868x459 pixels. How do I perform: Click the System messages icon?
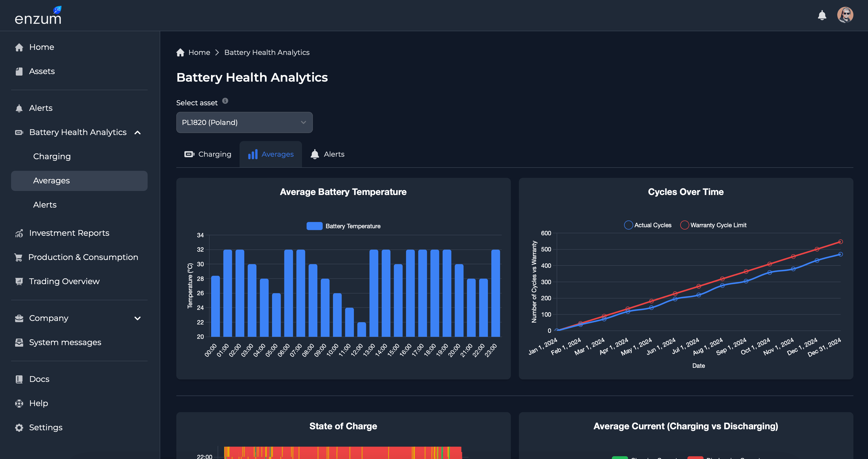[19, 342]
